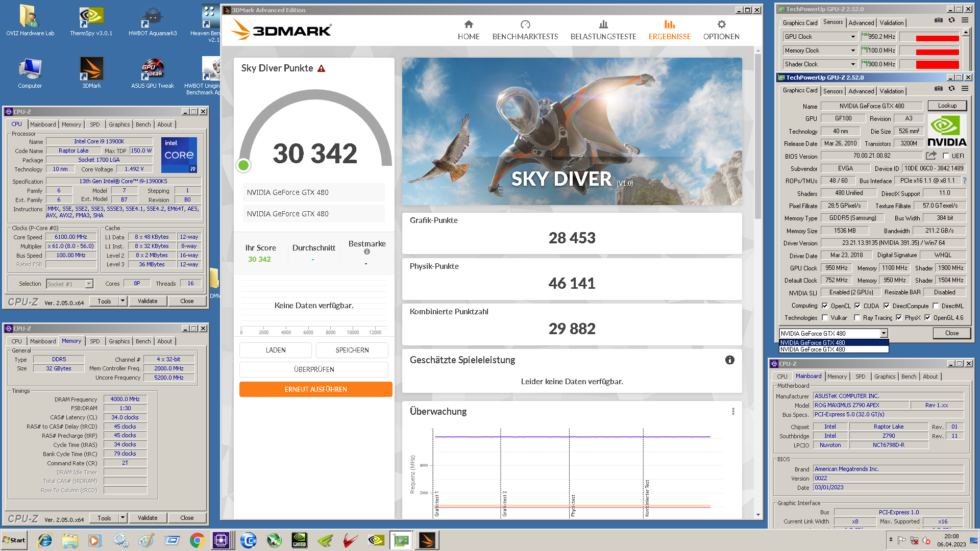Screen dimensions: 980x551
Task: Select the 3DMark desktop shortcut
Action: point(91,73)
